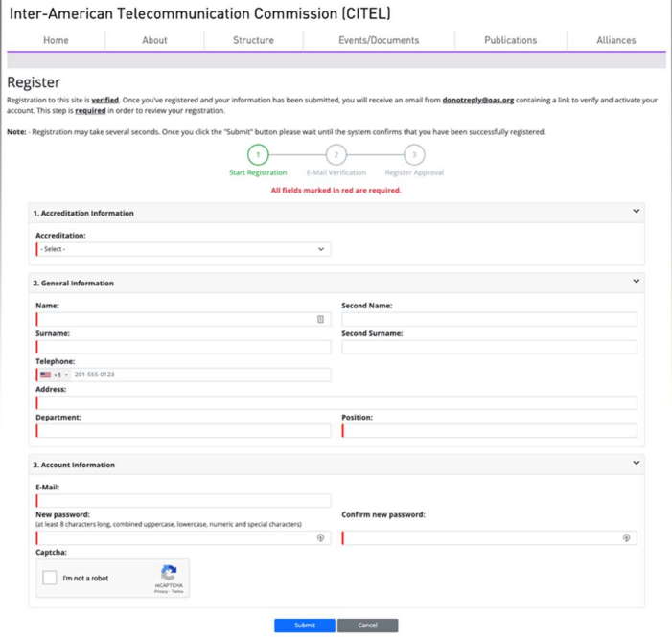The image size is (672, 637).
Task: Collapse the General Information section
Action: click(636, 282)
